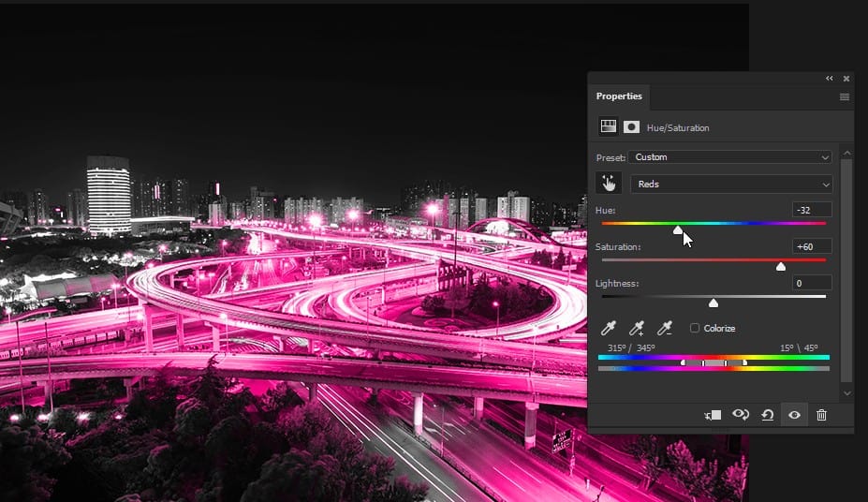The height and width of the screenshot is (502, 868).
Task: Click the Saturation value field +60
Action: click(x=812, y=246)
